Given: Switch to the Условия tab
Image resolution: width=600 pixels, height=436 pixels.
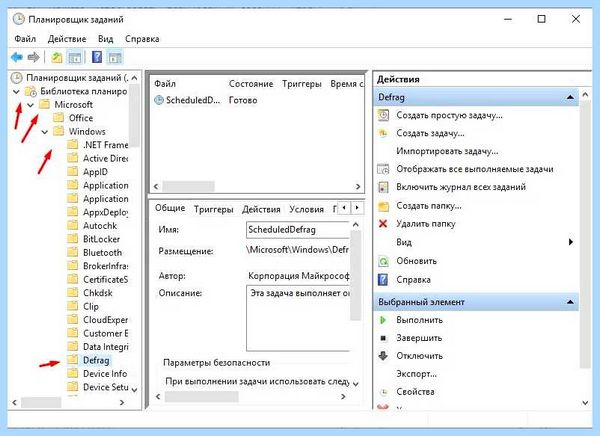Looking at the screenshot, I should [x=307, y=209].
